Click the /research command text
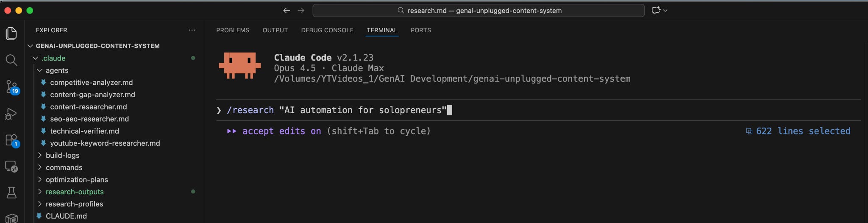868x223 pixels. pyautogui.click(x=250, y=110)
